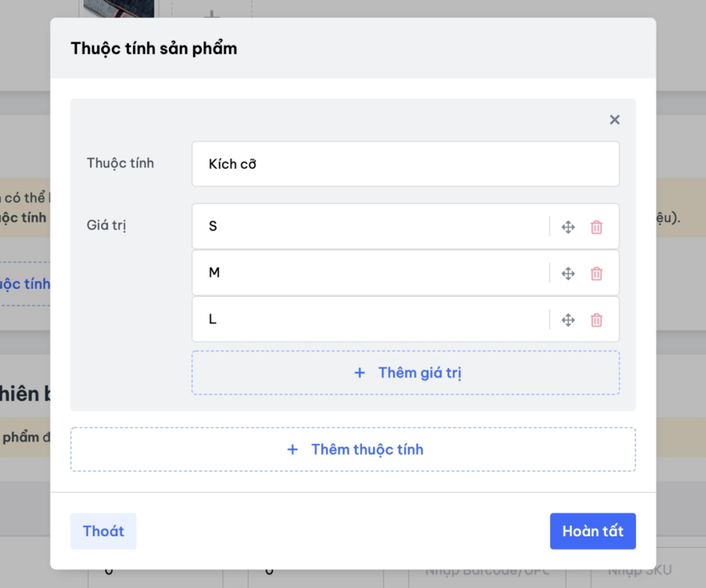The height and width of the screenshot is (588, 706).
Task: Remove the Kích cỡ attribute with the X icon
Action: pyautogui.click(x=614, y=120)
